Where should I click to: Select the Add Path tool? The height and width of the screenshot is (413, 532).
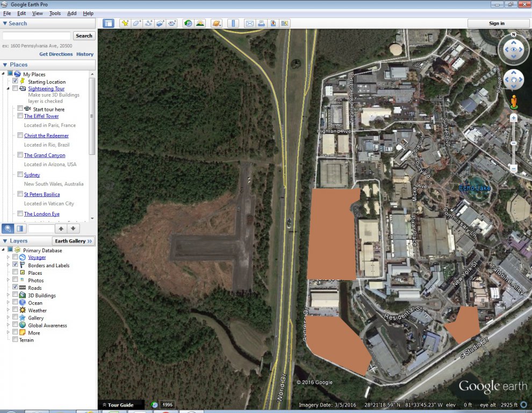coord(149,24)
